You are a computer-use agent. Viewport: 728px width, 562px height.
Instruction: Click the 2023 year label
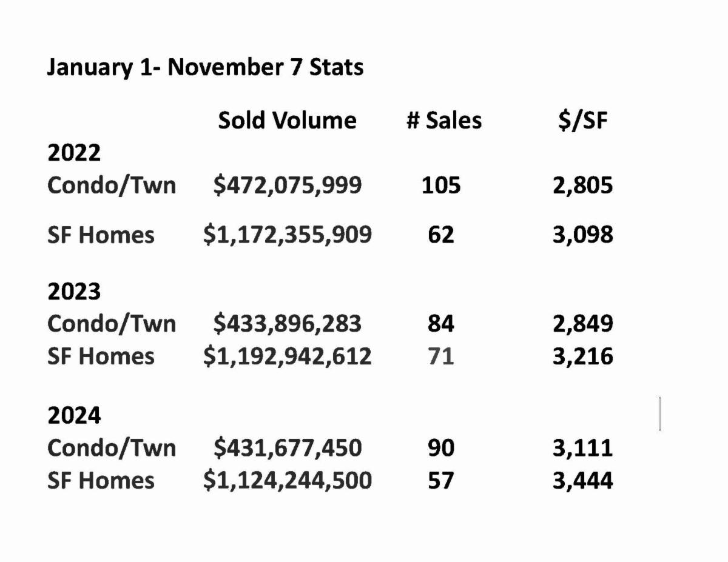pos(73,292)
